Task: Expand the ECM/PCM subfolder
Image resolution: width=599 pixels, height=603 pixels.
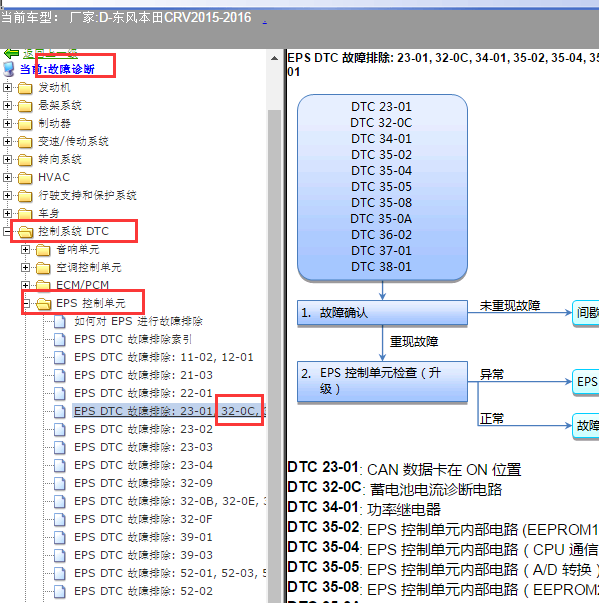Action: (x=25, y=285)
